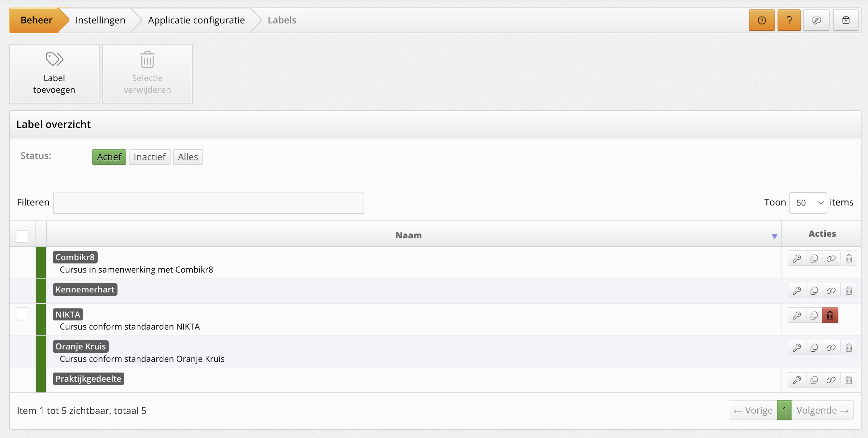The width and height of the screenshot is (868, 438).
Task: Switch status filter to Inactief
Action: pos(149,157)
